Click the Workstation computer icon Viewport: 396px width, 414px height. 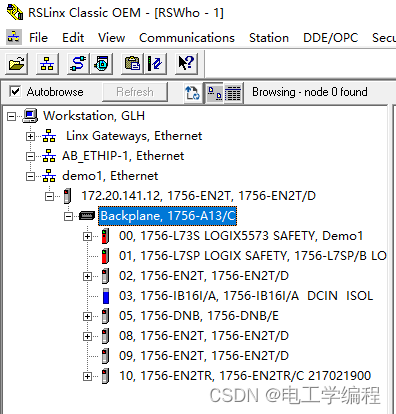(x=30, y=116)
